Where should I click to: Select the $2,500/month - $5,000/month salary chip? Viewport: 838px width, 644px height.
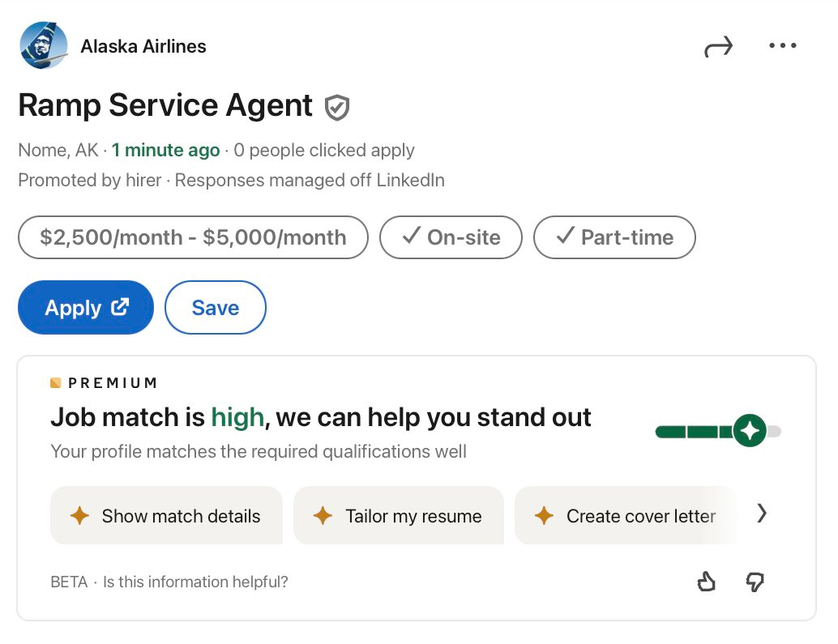pyautogui.click(x=193, y=237)
